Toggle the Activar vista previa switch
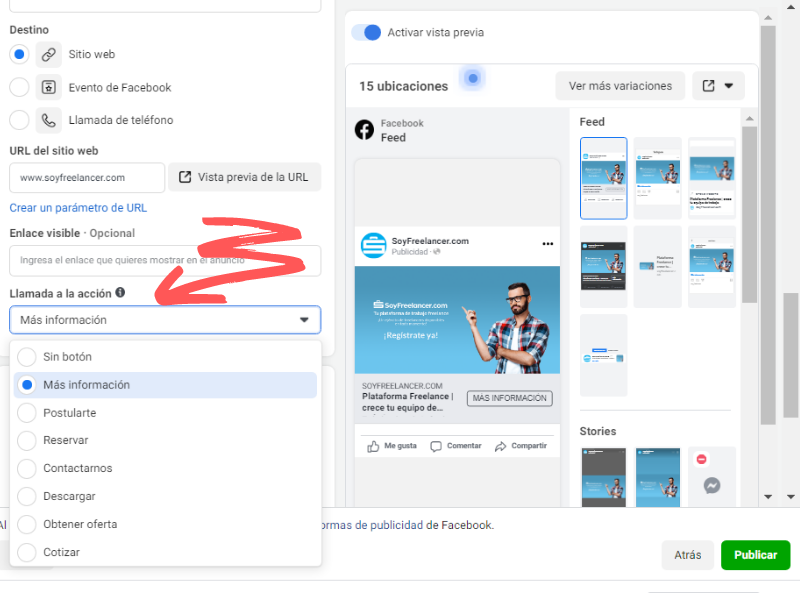800x600 pixels. click(x=366, y=33)
